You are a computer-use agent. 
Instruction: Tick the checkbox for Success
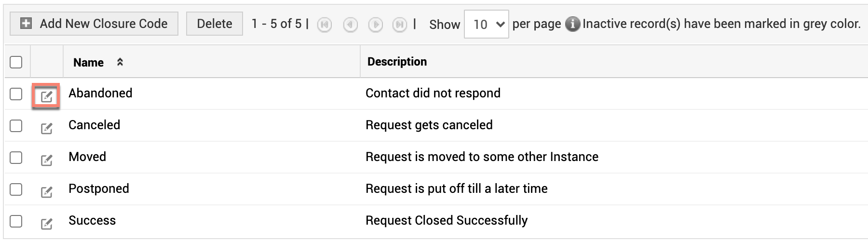click(x=16, y=221)
